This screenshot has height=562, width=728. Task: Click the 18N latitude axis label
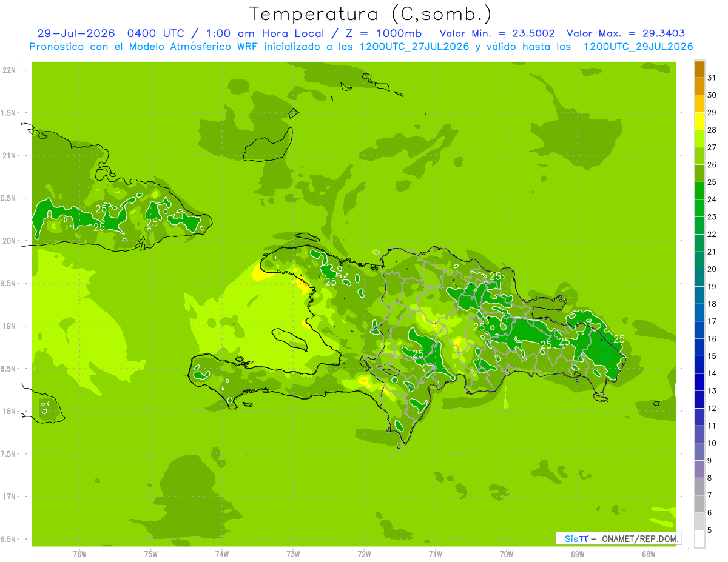click(10, 411)
